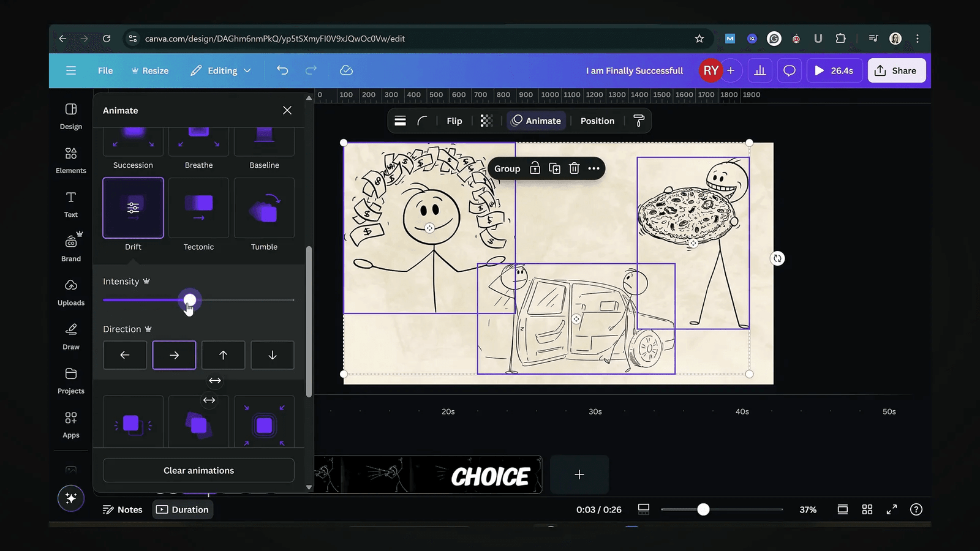Open the Elements panel in the sidebar
Viewport: 980px width, 551px height.
coord(70,161)
